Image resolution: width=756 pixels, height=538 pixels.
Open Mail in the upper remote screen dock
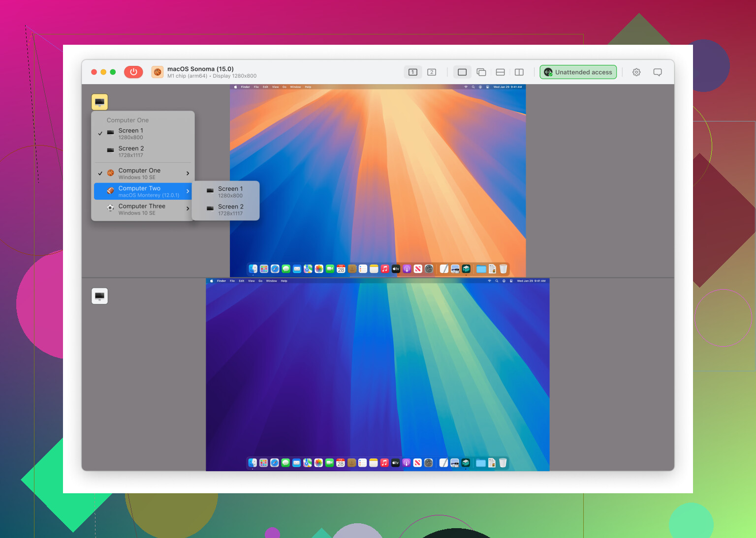click(x=297, y=269)
